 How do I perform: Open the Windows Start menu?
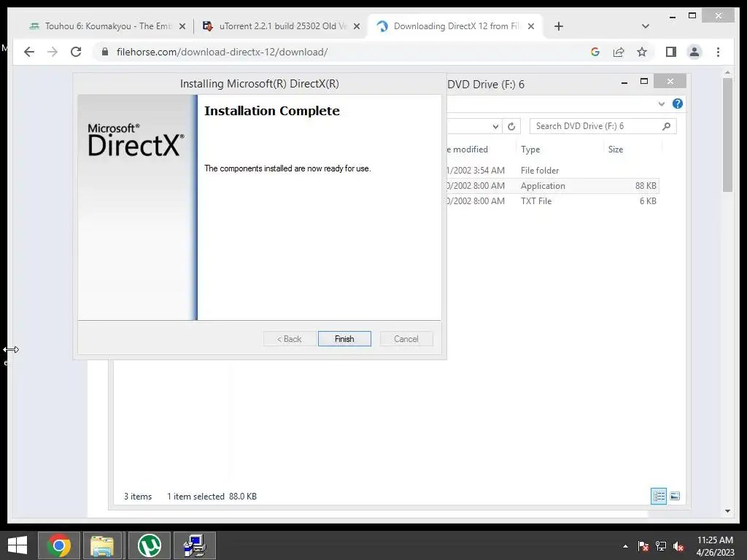point(18,545)
